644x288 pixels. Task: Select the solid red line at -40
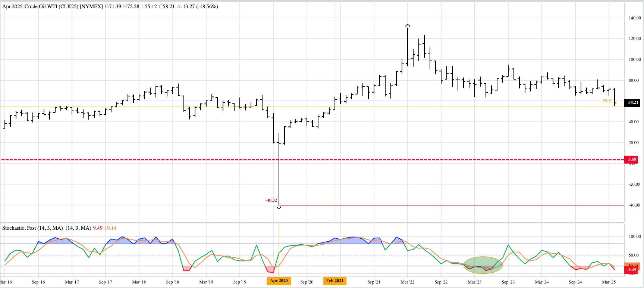tap(447, 205)
